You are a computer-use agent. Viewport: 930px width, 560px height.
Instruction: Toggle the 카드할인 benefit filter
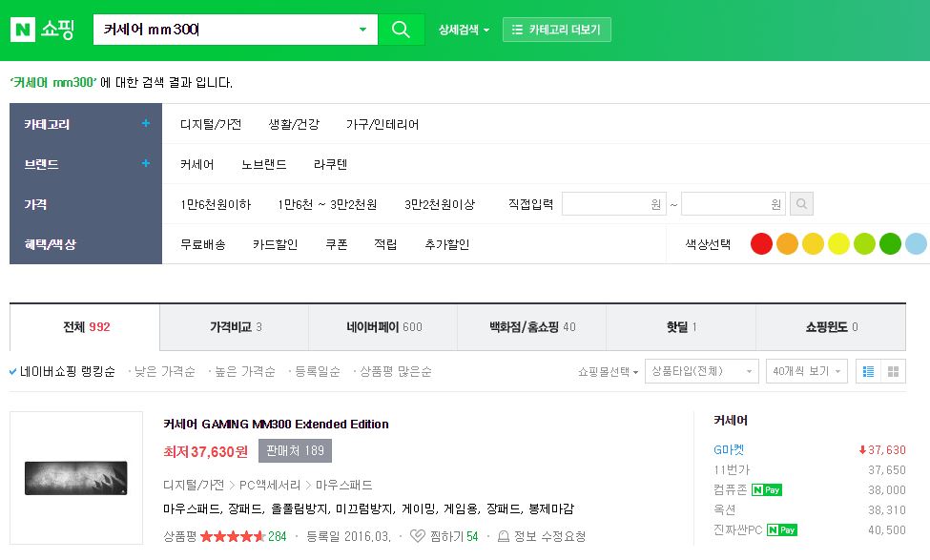click(276, 244)
